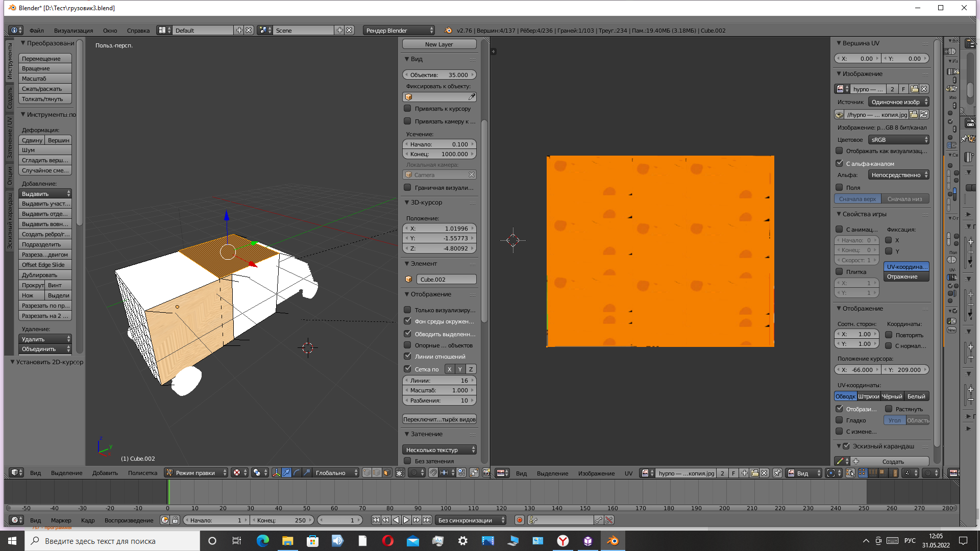Screen dimensions: 980x551
Task: Open the Файл menu
Action: coord(36,31)
